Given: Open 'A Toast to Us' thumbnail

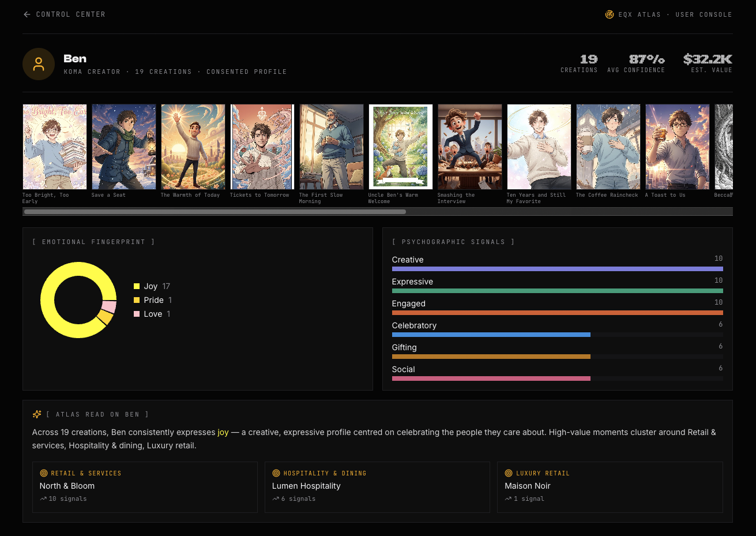Looking at the screenshot, I should tap(678, 147).
